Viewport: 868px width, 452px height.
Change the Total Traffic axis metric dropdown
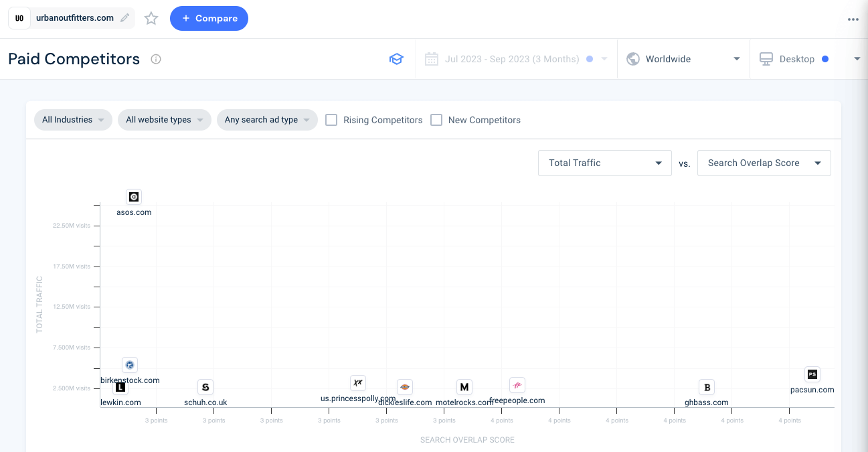tap(604, 163)
